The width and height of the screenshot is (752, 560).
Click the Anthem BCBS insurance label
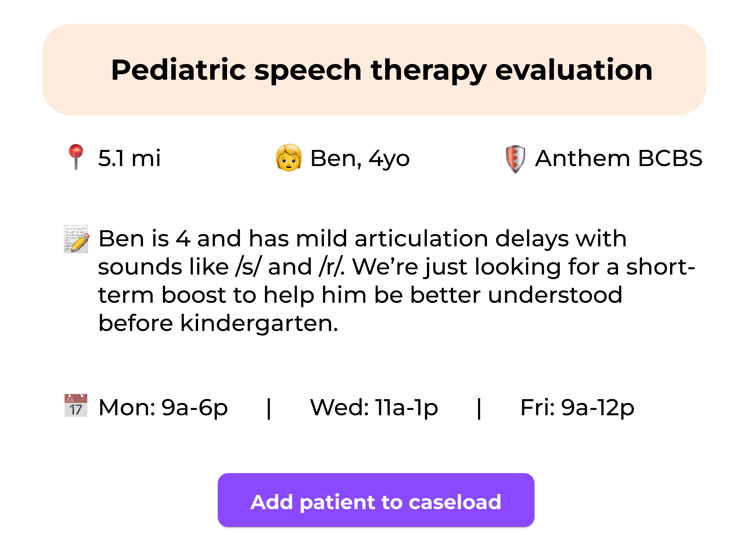(619, 158)
